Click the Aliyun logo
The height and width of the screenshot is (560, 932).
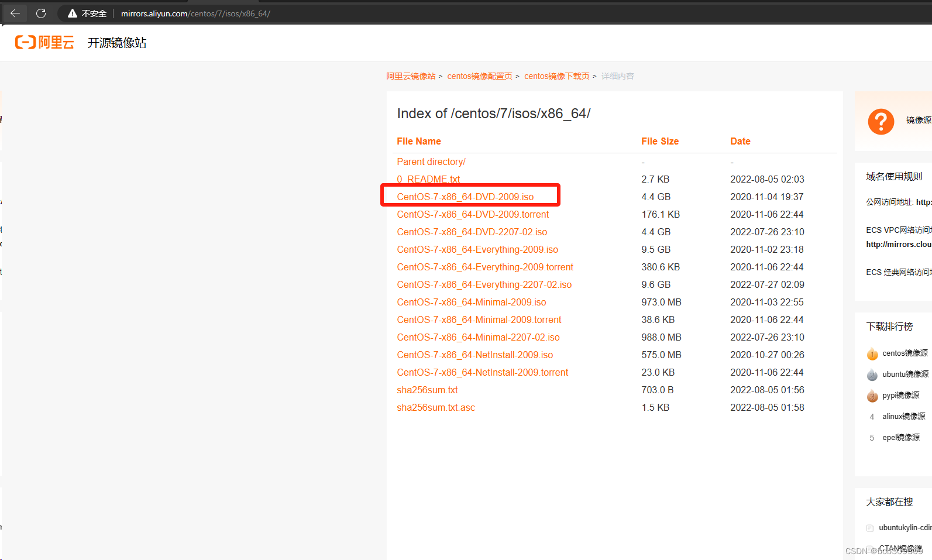(x=44, y=42)
